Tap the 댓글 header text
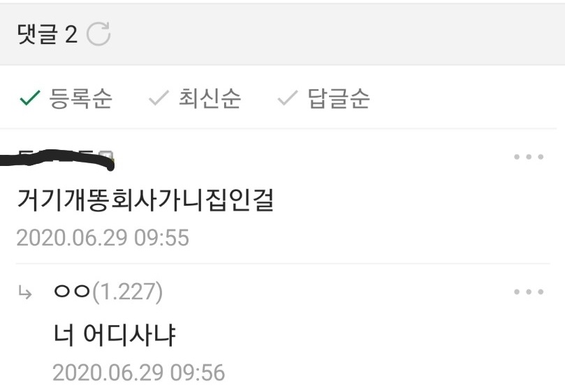The image size is (565, 392). click(38, 34)
